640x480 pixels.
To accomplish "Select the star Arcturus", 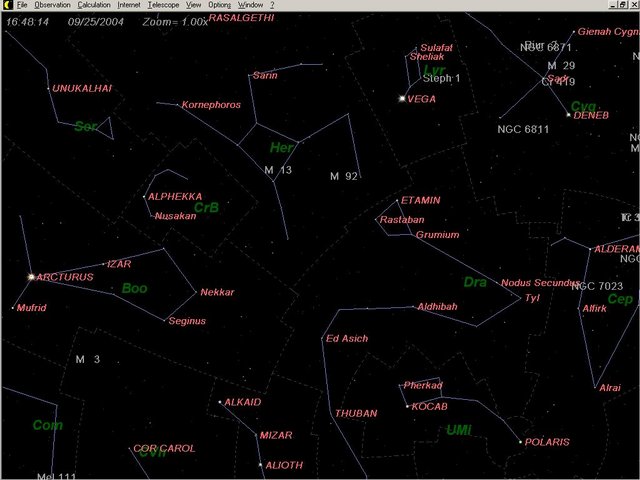I will [31, 277].
